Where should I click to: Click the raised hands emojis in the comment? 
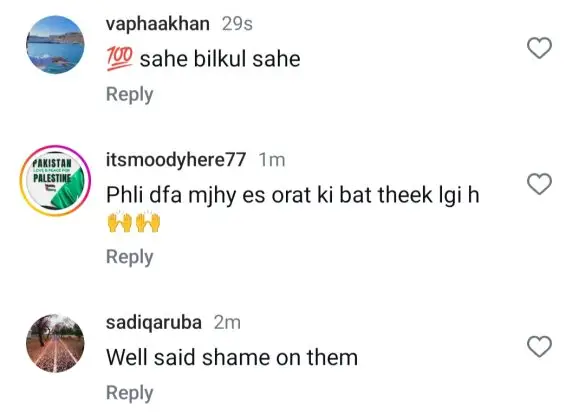[x=134, y=222]
